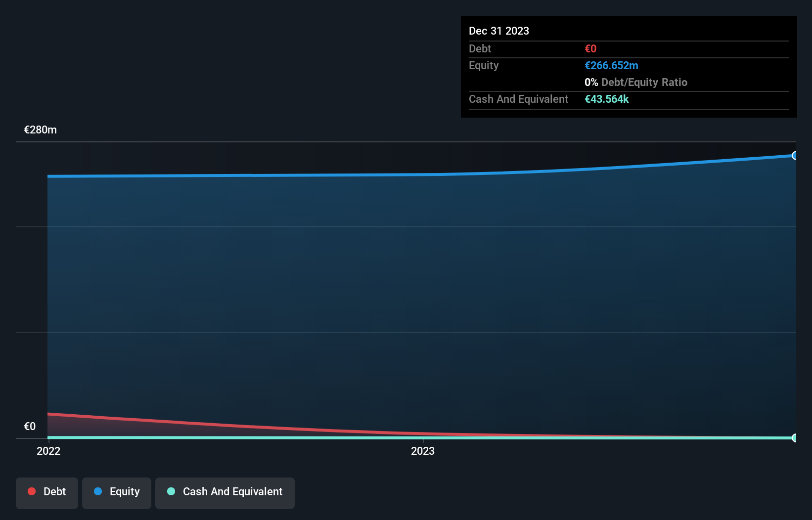Viewport: 812px width, 520px height.
Task: Click the €43.564k cash value in tooltip
Action: pos(607,99)
